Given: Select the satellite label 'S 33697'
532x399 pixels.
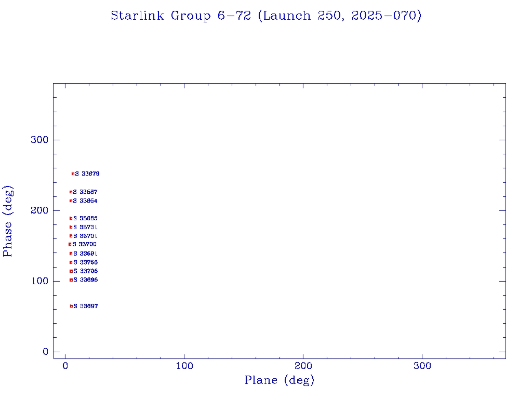Looking at the screenshot, I should point(86,307).
